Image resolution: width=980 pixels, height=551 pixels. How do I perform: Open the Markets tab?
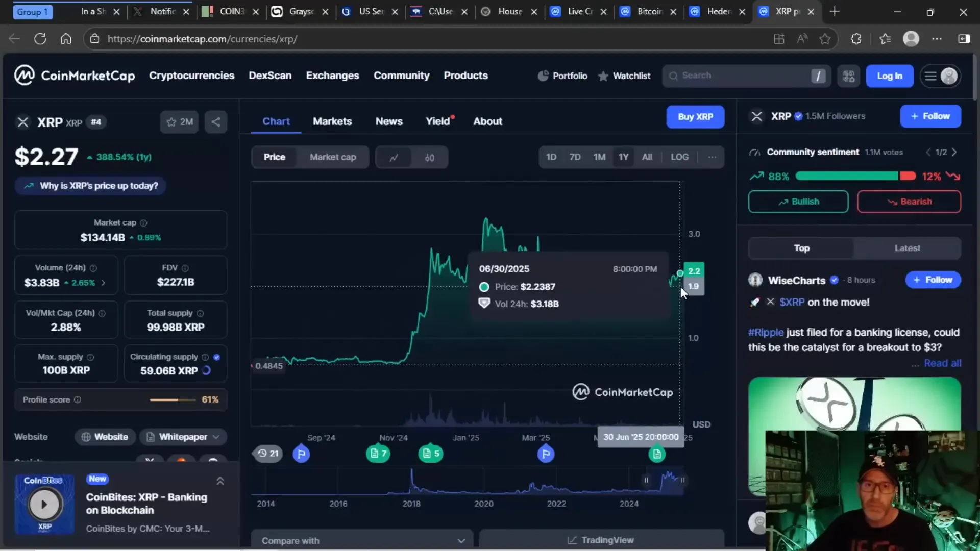pos(332,121)
